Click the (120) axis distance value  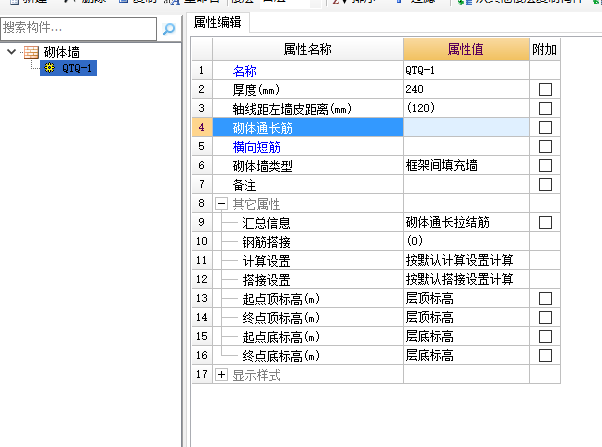[x=466, y=108]
